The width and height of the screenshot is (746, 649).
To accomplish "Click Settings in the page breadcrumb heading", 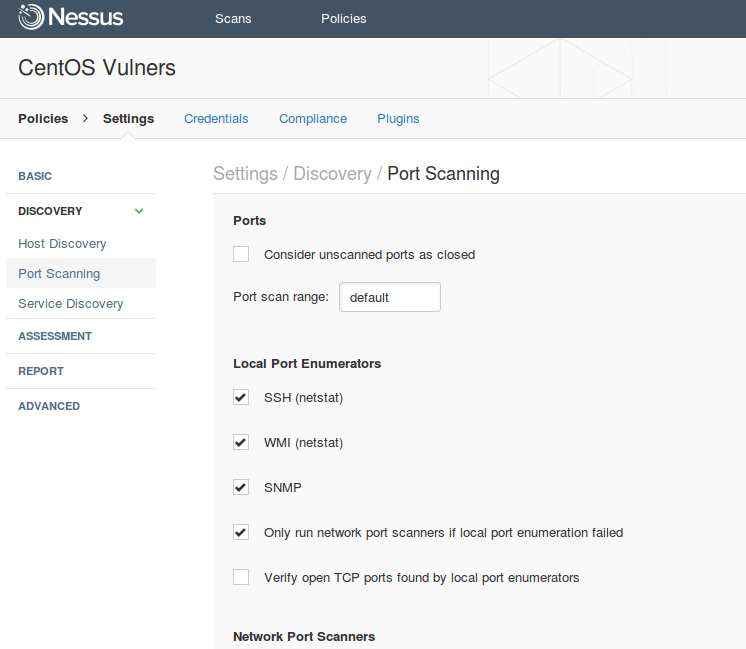I will point(245,174).
